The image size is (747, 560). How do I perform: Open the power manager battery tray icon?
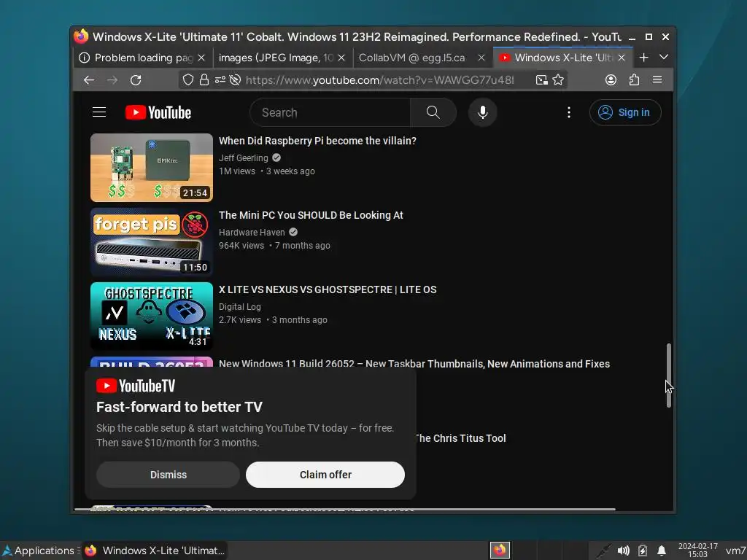pyautogui.click(x=643, y=551)
